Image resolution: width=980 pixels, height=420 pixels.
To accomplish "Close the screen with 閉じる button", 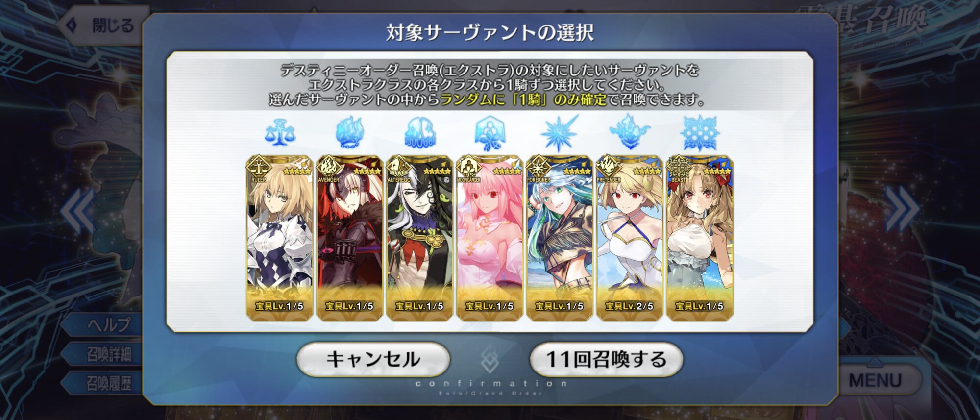I will [102, 25].
